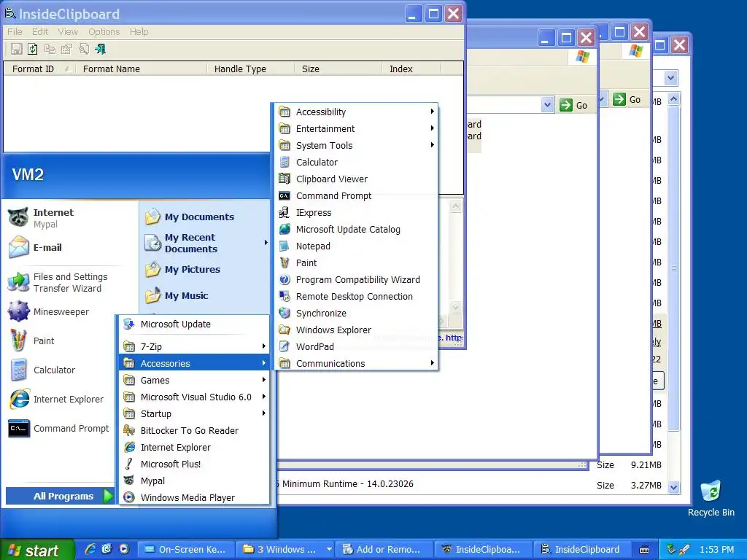
Task: Switch to Add or Remove Programs taskbar button
Action: click(385, 550)
